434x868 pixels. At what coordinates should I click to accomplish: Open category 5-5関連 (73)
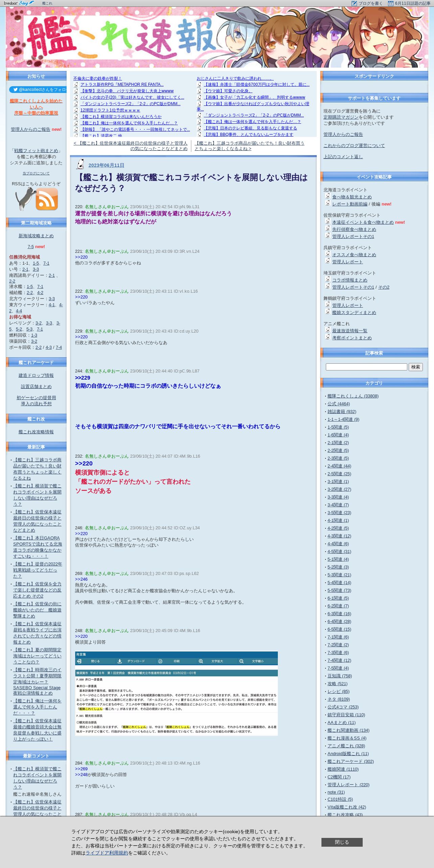pos(339,590)
